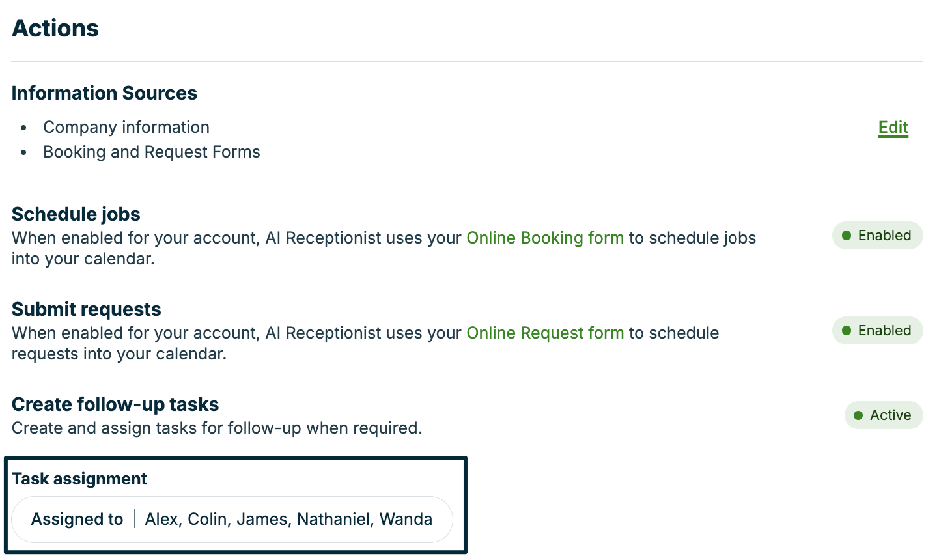Click the Active badge for follow-up tasks
Image resolution: width=939 pixels, height=560 pixels.
884,415
